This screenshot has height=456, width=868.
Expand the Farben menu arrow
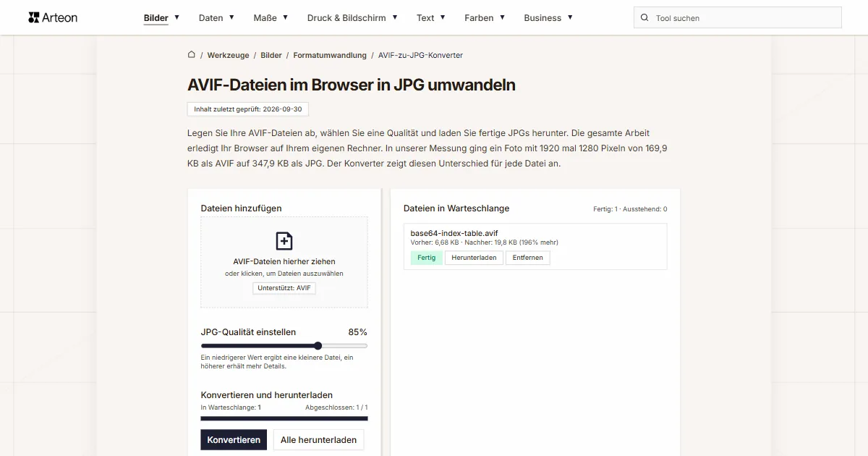502,17
